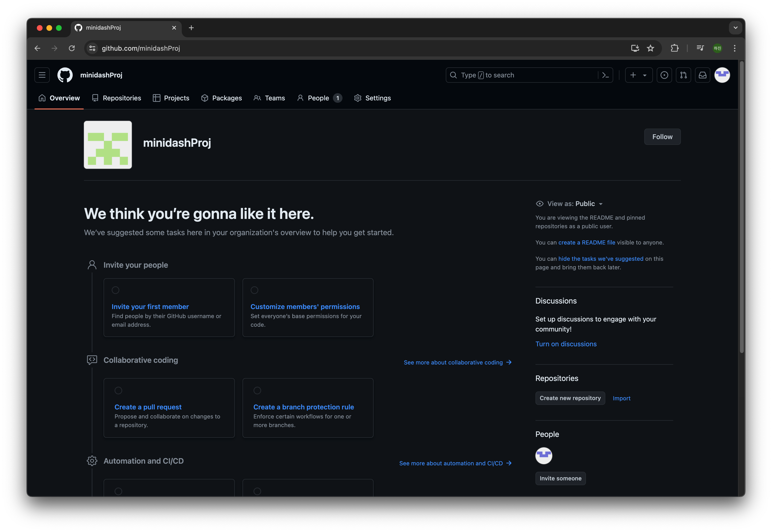
Task: Expand the create new dropdown arrow
Action: coord(645,75)
